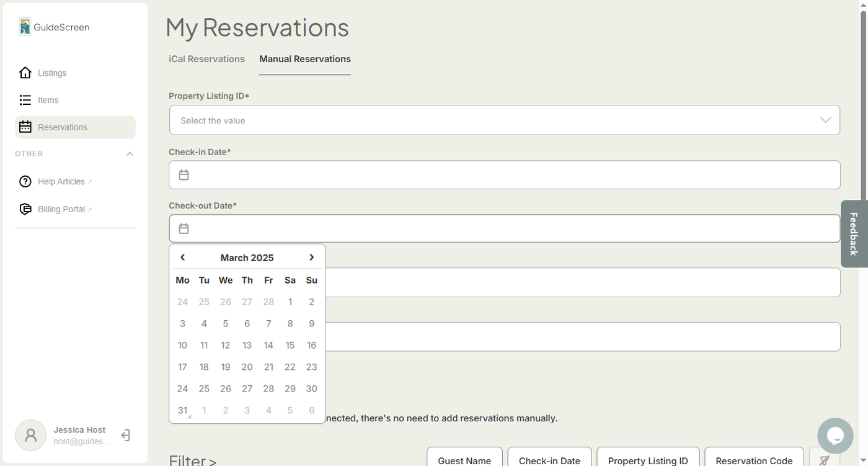Click the Reservations calendar icon in sidebar
The image size is (868, 466).
point(25,127)
